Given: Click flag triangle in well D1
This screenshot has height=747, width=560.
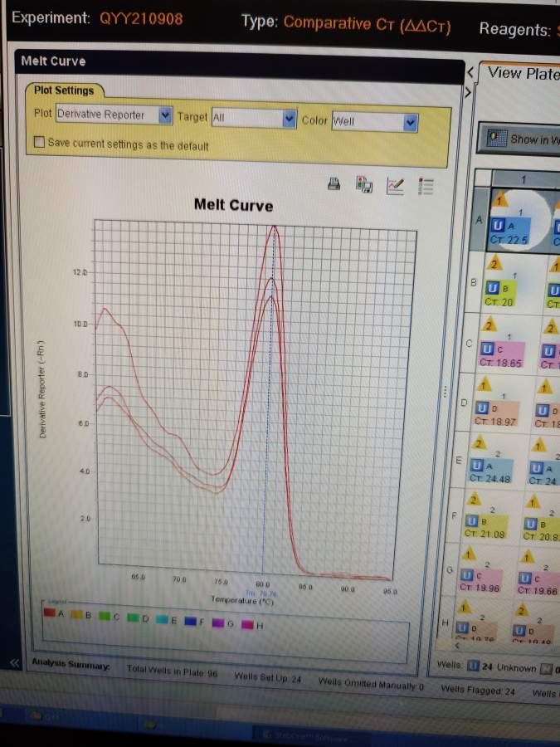Looking at the screenshot, I should point(484,384).
